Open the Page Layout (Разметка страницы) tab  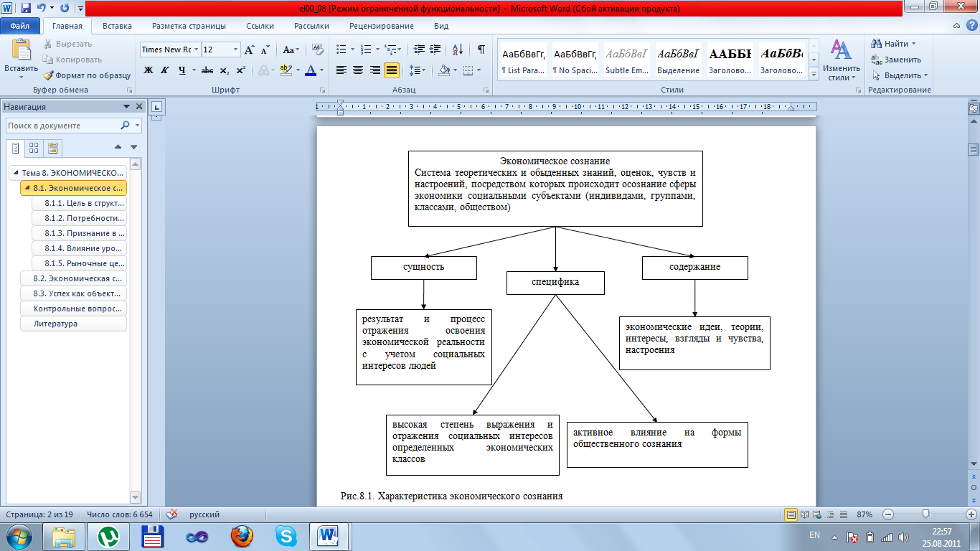[189, 26]
